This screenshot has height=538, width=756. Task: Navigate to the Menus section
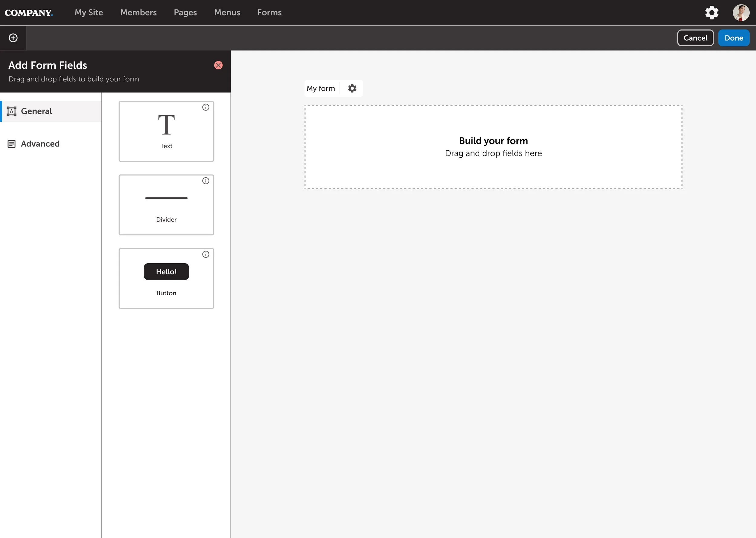point(227,13)
